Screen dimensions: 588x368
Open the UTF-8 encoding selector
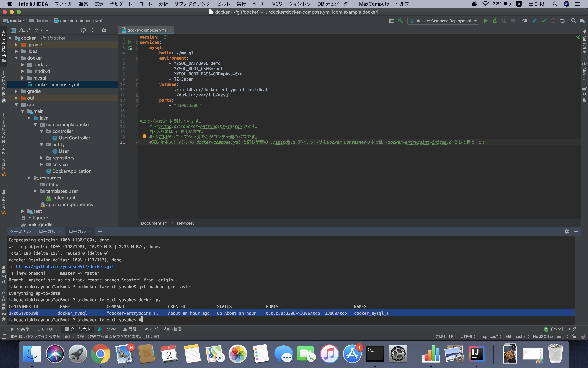pyautogui.click(x=468, y=336)
